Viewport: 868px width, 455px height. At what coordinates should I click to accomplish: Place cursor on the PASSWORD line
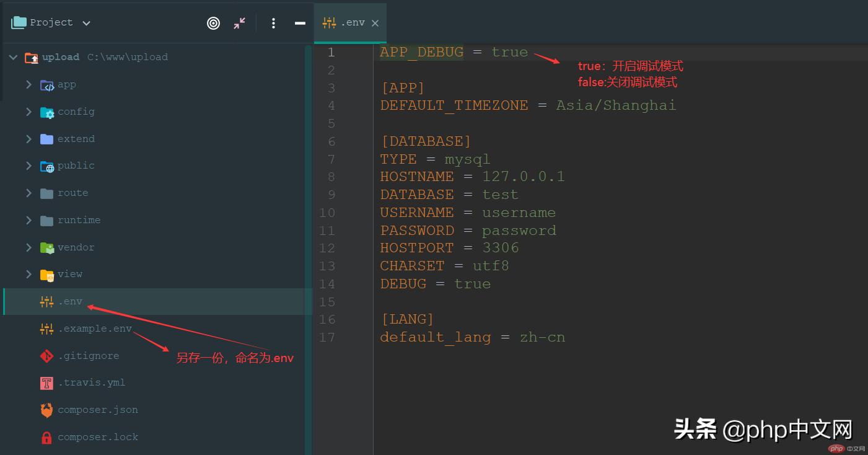[x=468, y=231]
